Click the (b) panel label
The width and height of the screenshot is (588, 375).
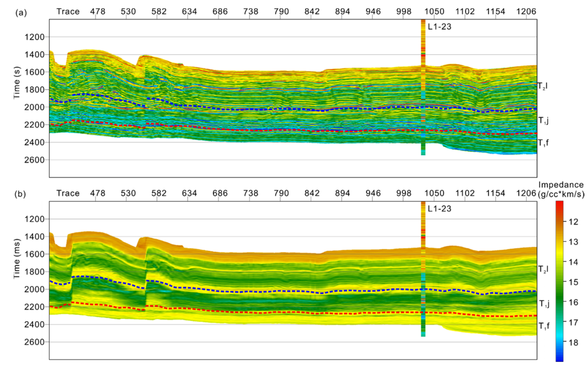coord(20,194)
